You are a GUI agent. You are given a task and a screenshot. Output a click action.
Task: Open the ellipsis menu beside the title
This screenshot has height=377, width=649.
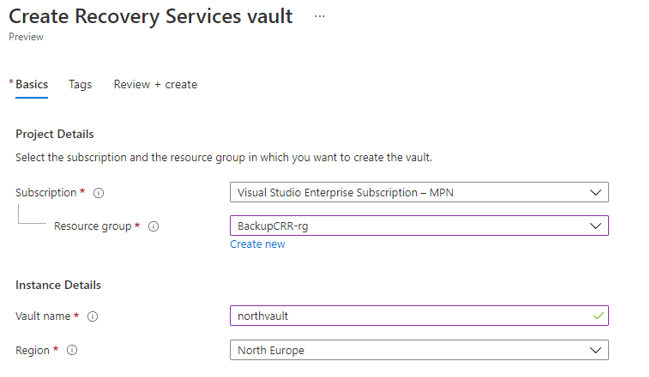pyautogui.click(x=320, y=17)
